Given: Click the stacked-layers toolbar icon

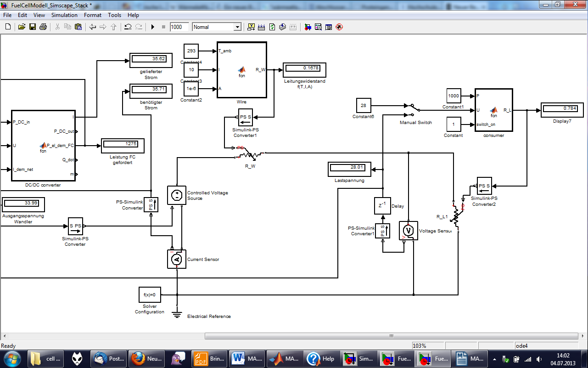Looking at the screenshot, I should pyautogui.click(x=283, y=27).
